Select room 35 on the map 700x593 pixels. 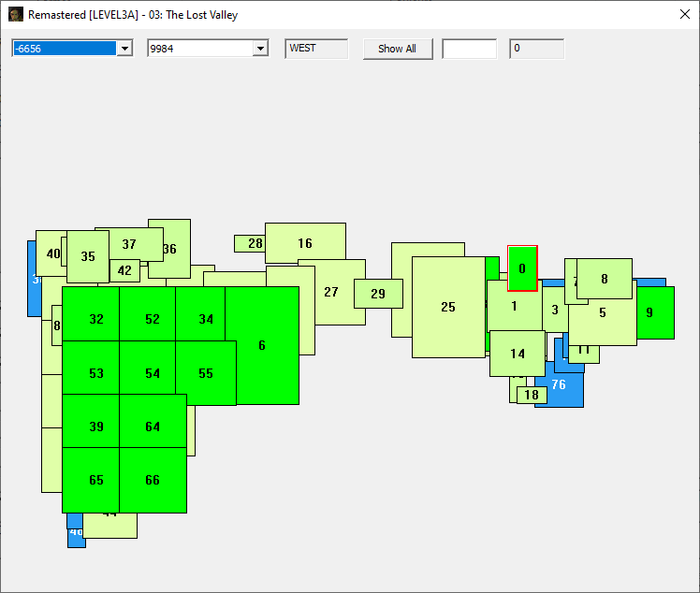click(88, 256)
